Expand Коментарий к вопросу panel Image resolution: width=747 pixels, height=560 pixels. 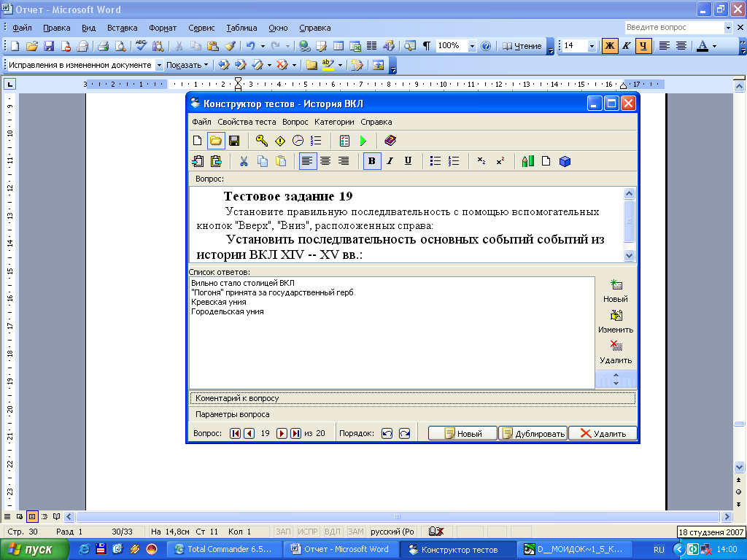point(413,398)
